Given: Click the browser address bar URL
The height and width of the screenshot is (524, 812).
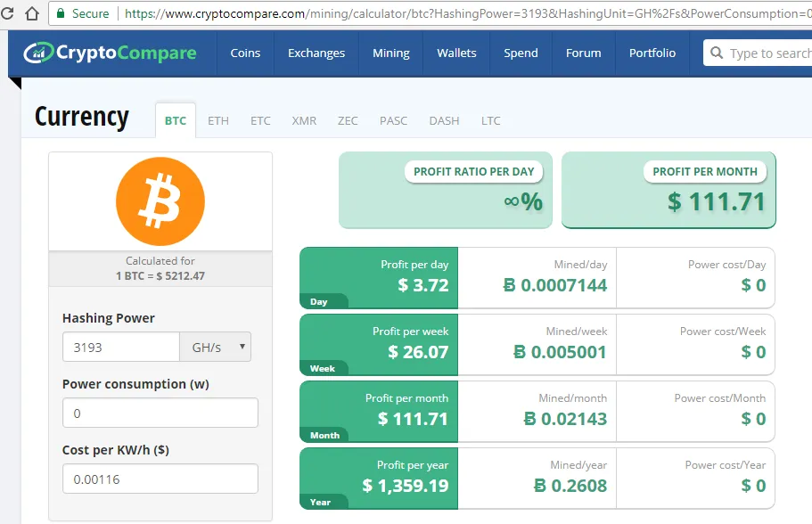Looking at the screenshot, I should [468, 13].
